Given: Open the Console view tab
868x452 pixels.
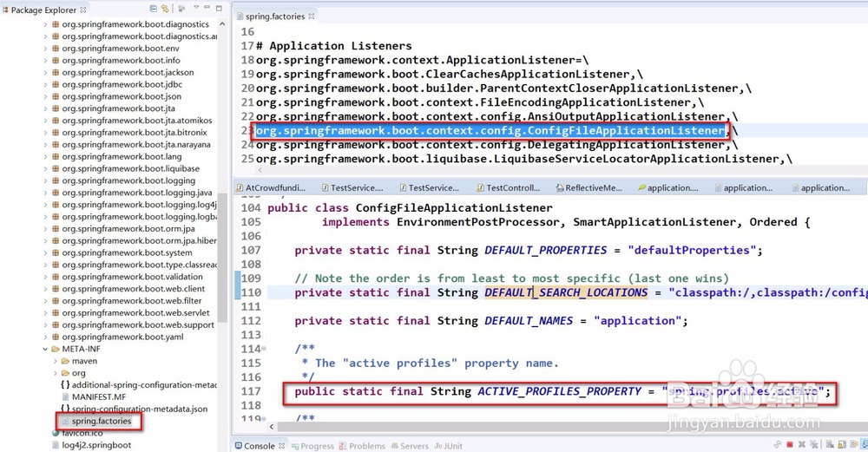Looking at the screenshot, I should 259,446.
